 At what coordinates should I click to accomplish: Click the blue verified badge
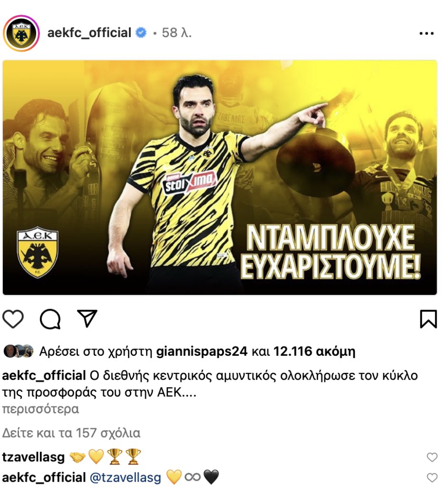[141, 33]
